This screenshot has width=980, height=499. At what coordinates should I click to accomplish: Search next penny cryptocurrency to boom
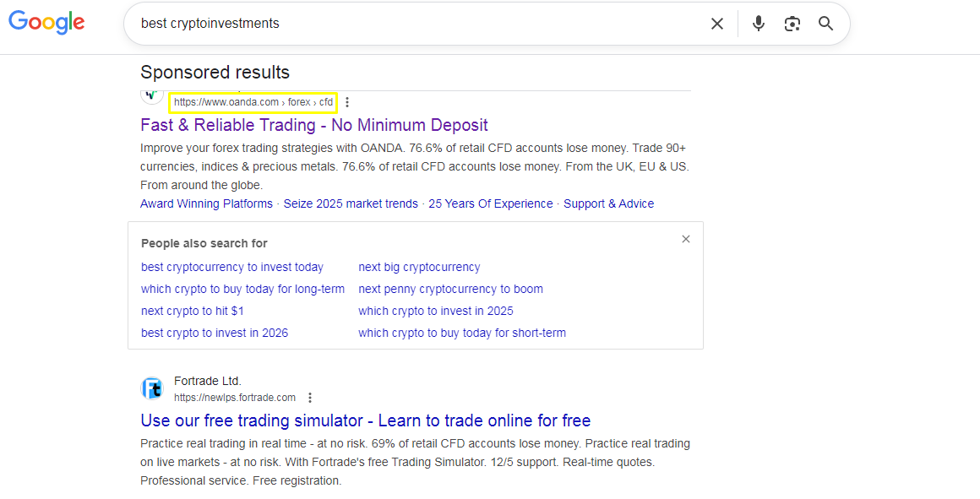(x=450, y=289)
